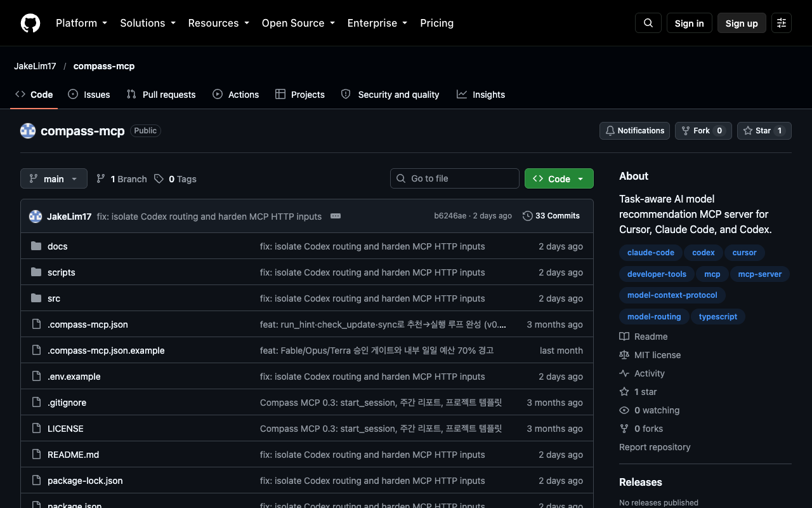Click the file icon for LICENSE
The height and width of the screenshot is (508, 812).
coord(36,429)
